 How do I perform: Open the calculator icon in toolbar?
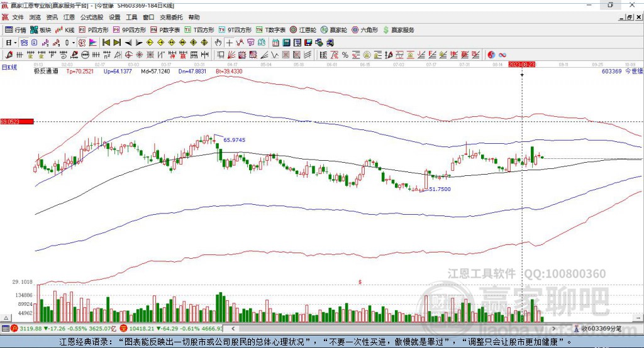(286, 43)
